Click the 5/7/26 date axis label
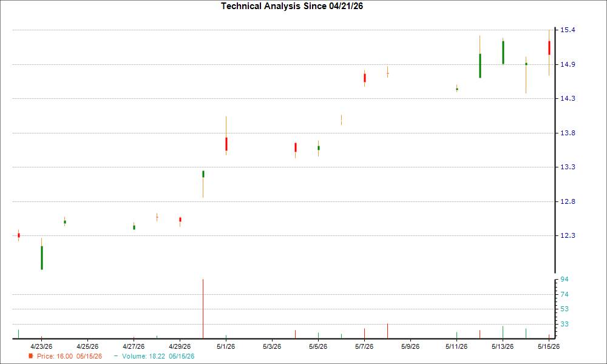607x364 pixels. [x=364, y=346]
